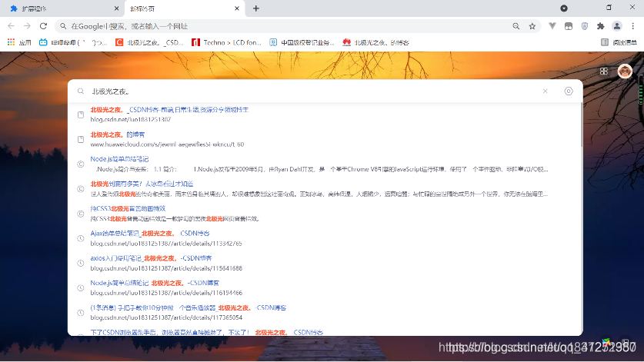Click the bookmark icon beside the CSDN博客 result
The width and height of the screenshot is (644, 362).
(x=81, y=115)
